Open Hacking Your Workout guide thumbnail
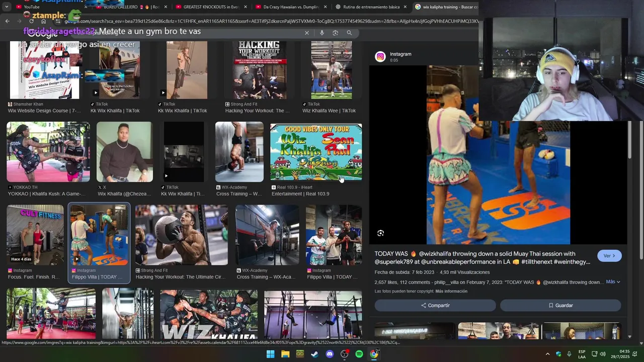This screenshot has height=362, width=644. click(260, 70)
